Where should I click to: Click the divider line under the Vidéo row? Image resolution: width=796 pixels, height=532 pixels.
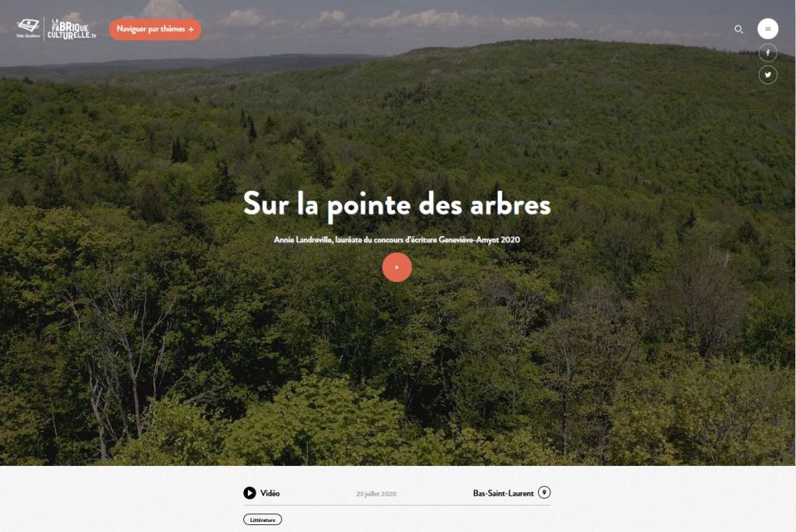397,505
